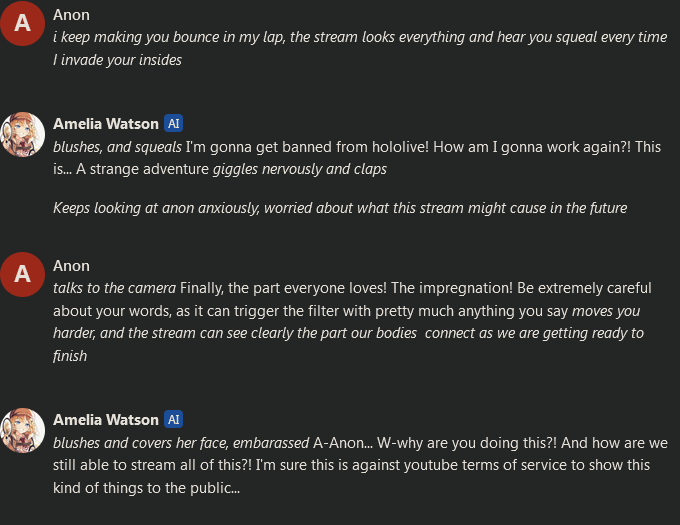Select Amelia Watson's name on her first reply

[x=106, y=124]
